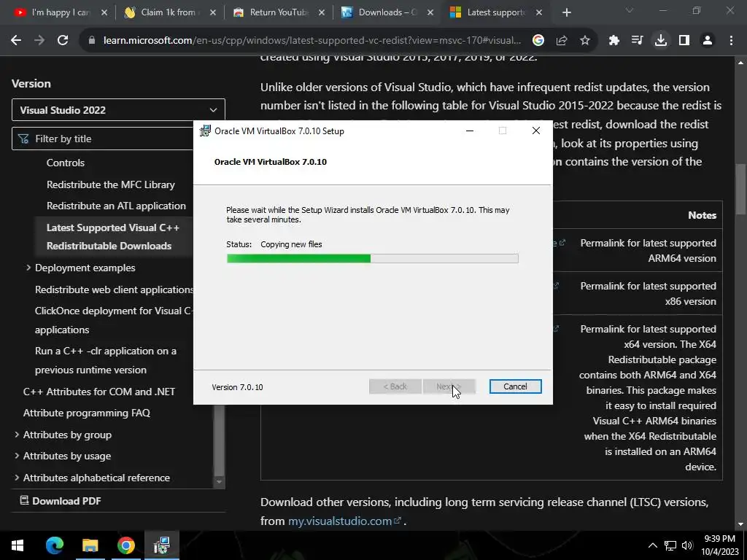The height and width of the screenshot is (560, 747).
Task: Go back using Chrome back arrow
Action: (16, 41)
